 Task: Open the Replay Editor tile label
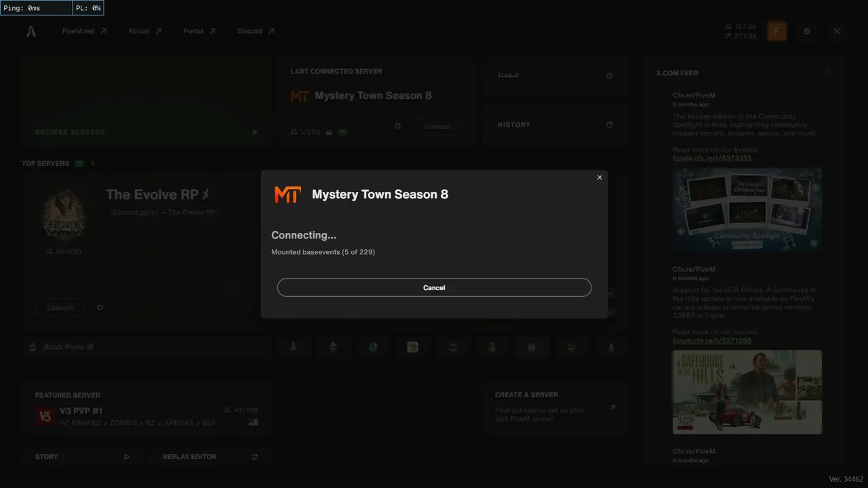[190, 457]
